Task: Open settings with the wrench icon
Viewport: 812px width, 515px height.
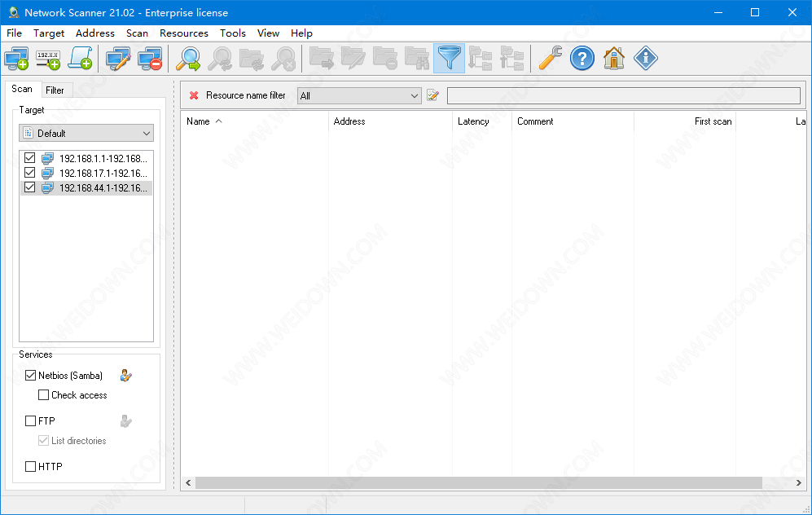Action: 550,58
